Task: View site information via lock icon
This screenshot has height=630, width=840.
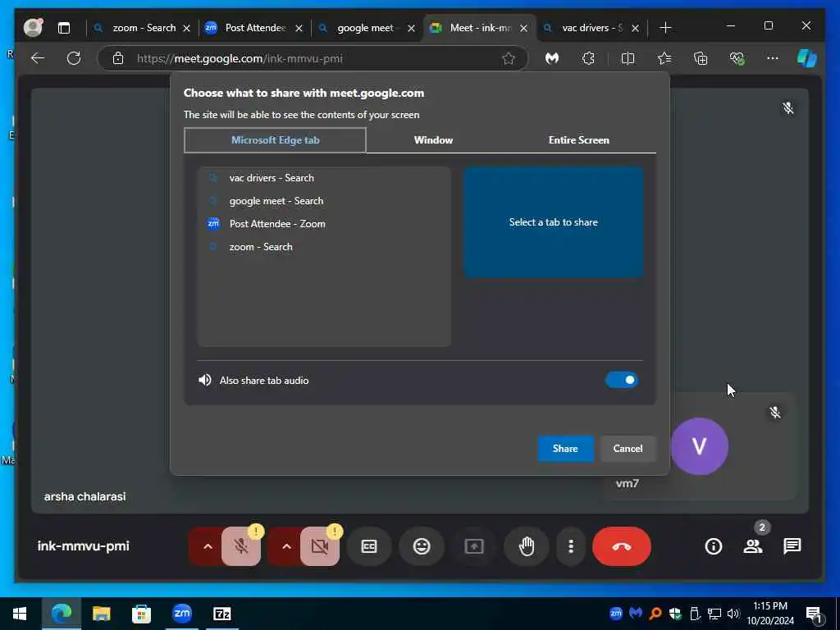Action: pos(118,58)
